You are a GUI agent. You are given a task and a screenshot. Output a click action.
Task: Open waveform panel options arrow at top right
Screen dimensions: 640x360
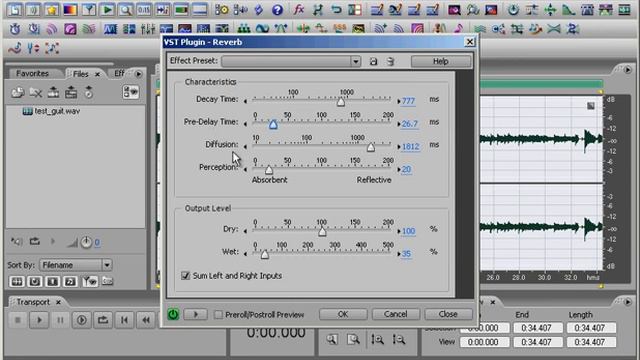coord(627,70)
